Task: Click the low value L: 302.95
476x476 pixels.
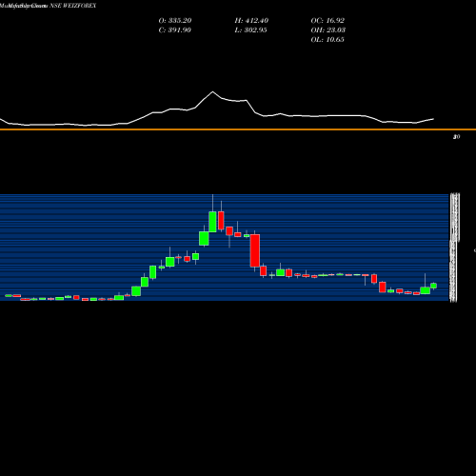Action: 250,30
